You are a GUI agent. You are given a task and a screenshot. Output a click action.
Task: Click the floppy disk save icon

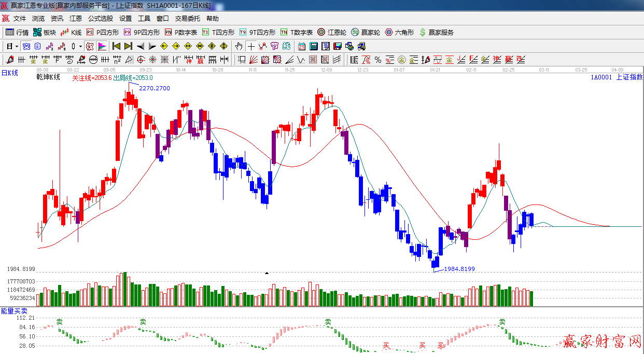point(338,46)
